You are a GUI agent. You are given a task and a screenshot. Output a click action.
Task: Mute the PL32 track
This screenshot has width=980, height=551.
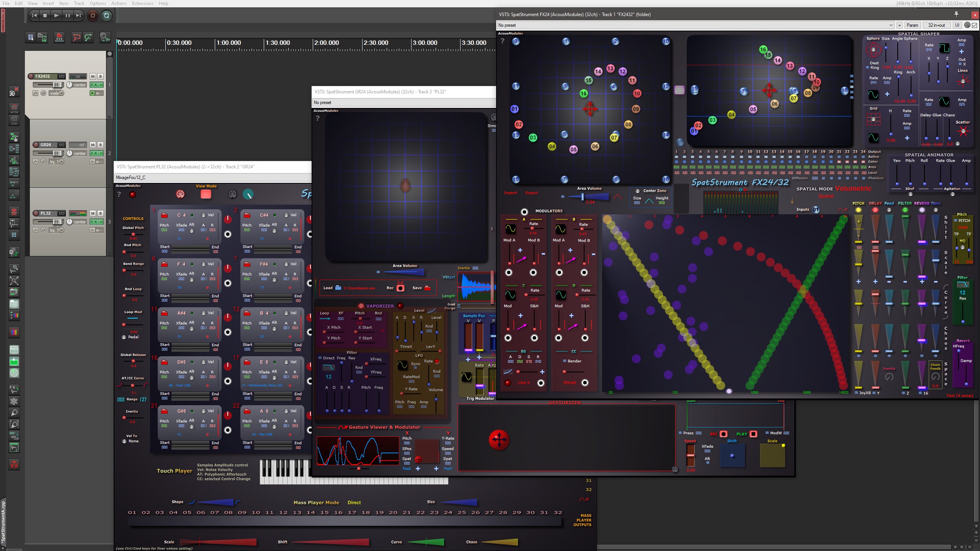[93, 213]
